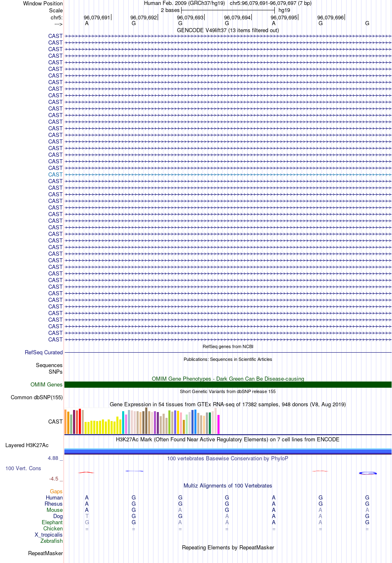Click the Rhesus alignment species label

tap(54, 504)
